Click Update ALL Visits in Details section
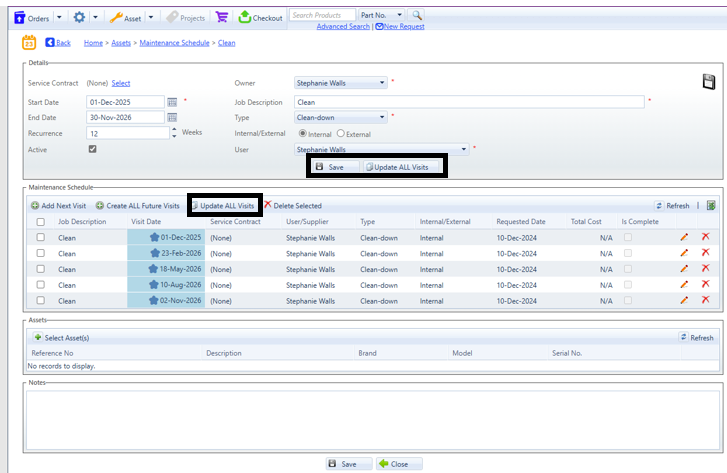The height and width of the screenshot is (473, 727). pyautogui.click(x=400, y=167)
